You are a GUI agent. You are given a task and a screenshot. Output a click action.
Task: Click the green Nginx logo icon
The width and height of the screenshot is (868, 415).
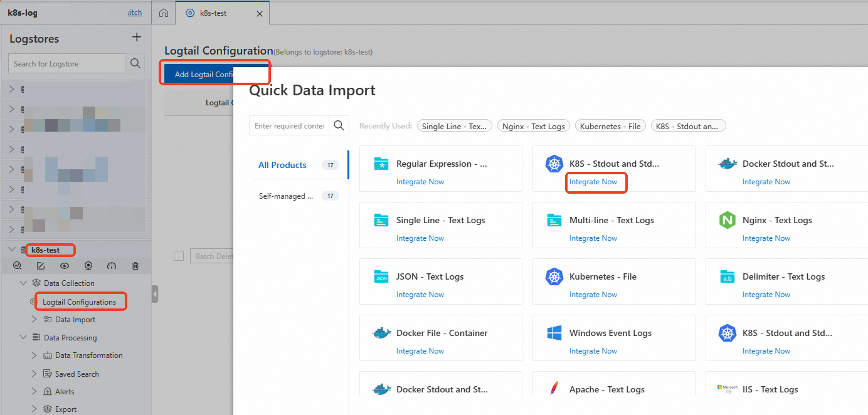(x=728, y=221)
